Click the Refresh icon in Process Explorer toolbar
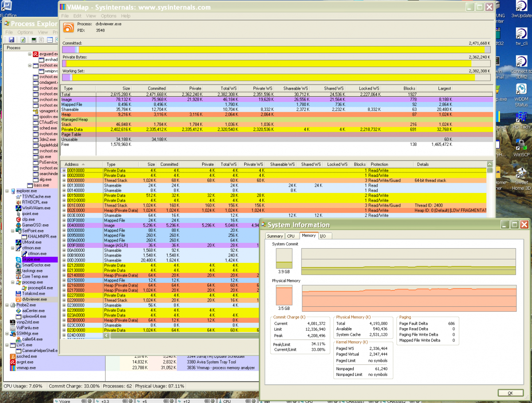532x403 pixels. (23, 40)
